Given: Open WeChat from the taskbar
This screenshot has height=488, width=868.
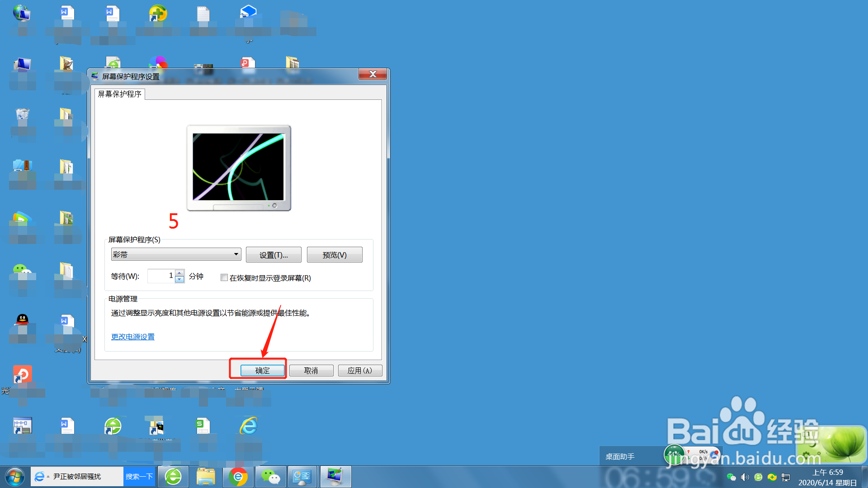Looking at the screenshot, I should tap(270, 477).
